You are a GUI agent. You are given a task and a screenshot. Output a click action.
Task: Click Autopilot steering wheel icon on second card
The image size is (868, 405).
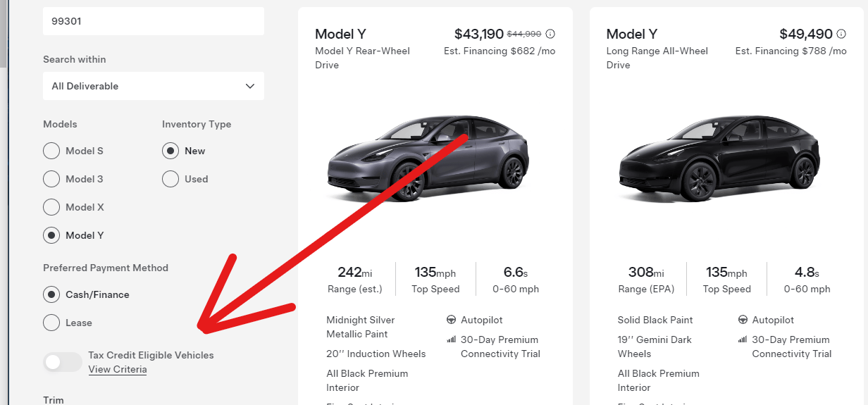coord(743,320)
